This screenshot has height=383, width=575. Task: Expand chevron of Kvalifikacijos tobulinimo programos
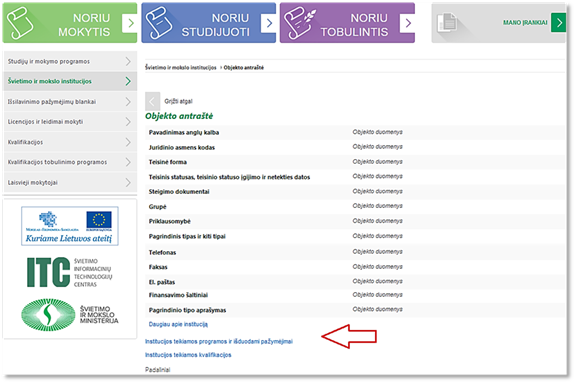pyautogui.click(x=128, y=162)
